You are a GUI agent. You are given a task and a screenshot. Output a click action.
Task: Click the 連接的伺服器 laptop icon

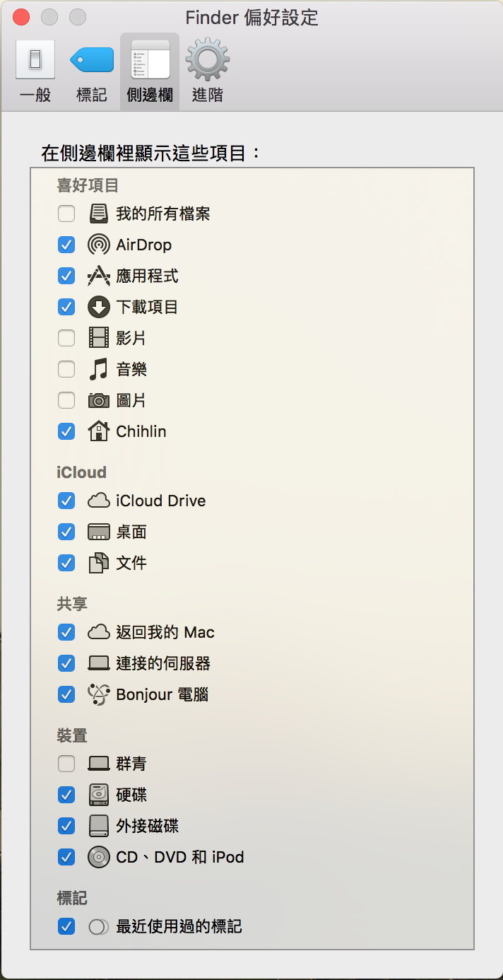(x=99, y=663)
